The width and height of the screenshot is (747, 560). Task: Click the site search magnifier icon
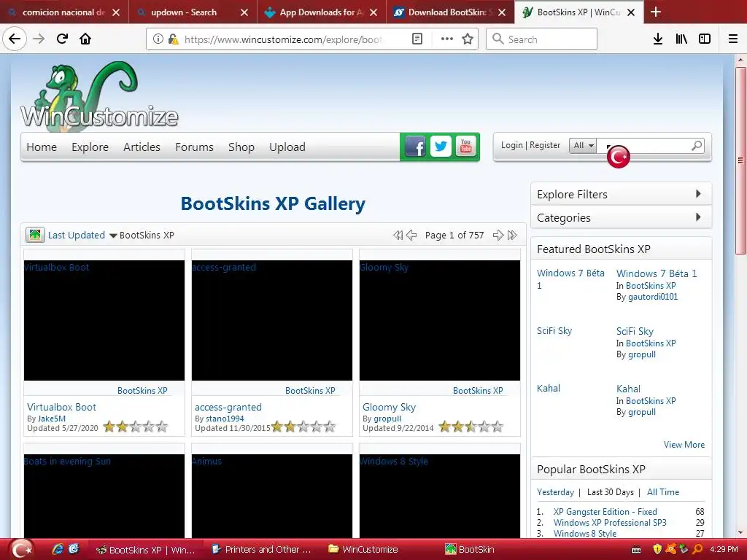697,146
